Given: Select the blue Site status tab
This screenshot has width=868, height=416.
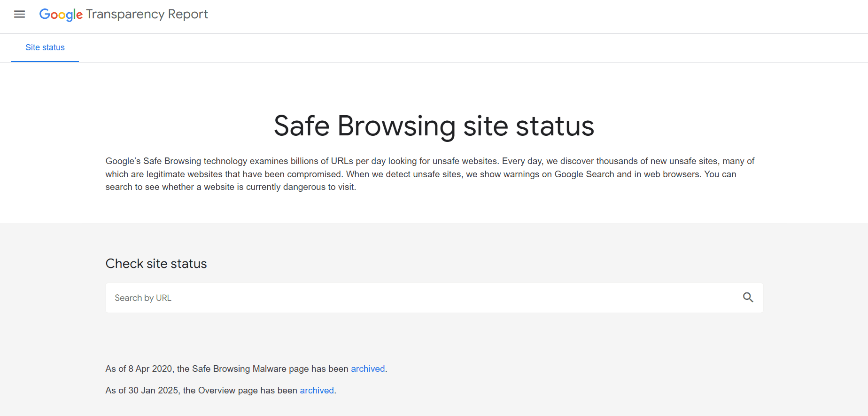Looking at the screenshot, I should pyautogui.click(x=45, y=47).
